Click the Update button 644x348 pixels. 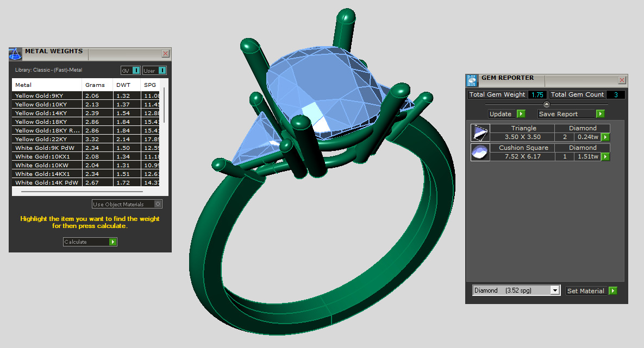coord(507,113)
